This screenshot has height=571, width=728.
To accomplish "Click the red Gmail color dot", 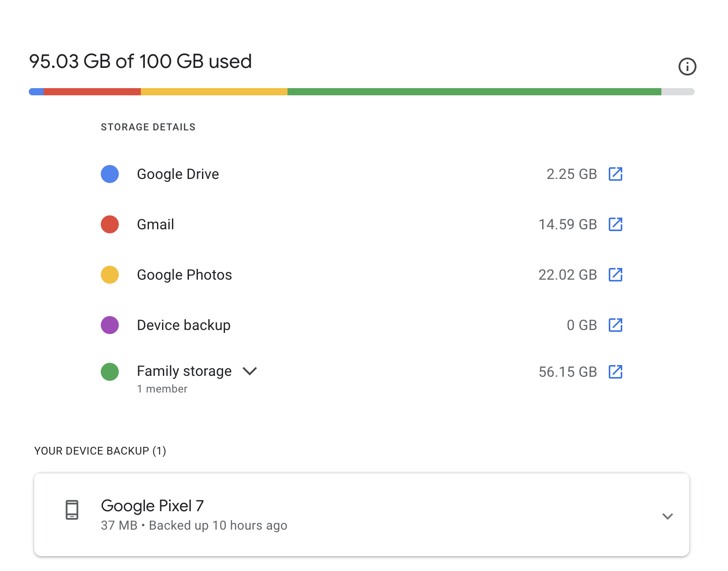I will 110,224.
